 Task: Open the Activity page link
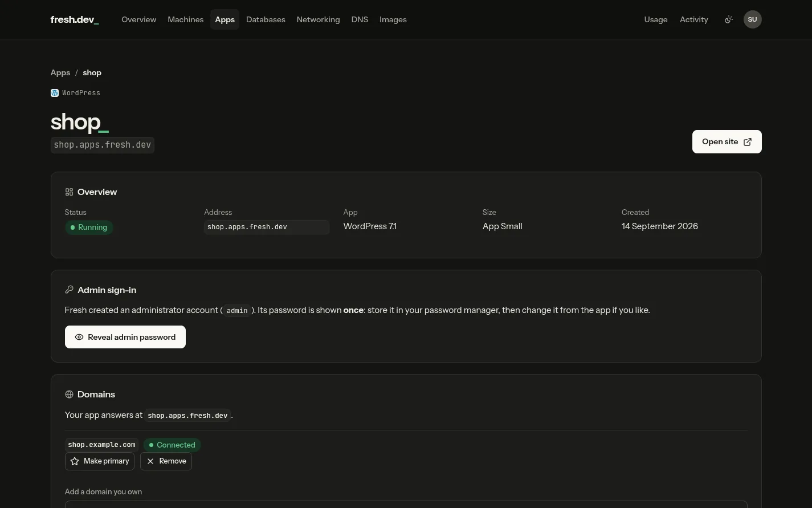pos(694,19)
